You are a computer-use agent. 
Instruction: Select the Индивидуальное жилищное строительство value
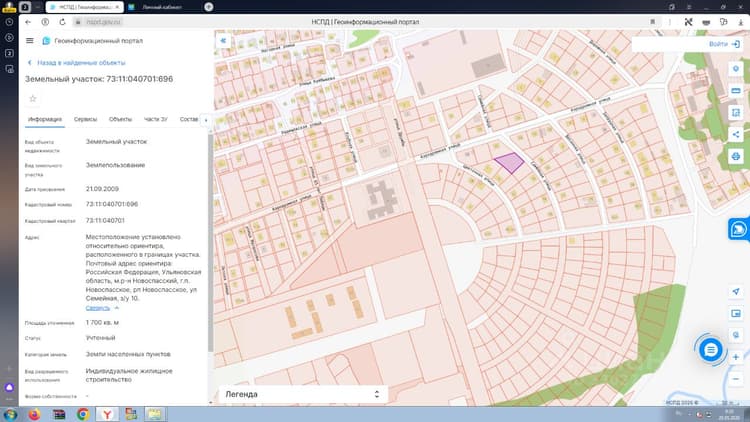pyautogui.click(x=129, y=375)
